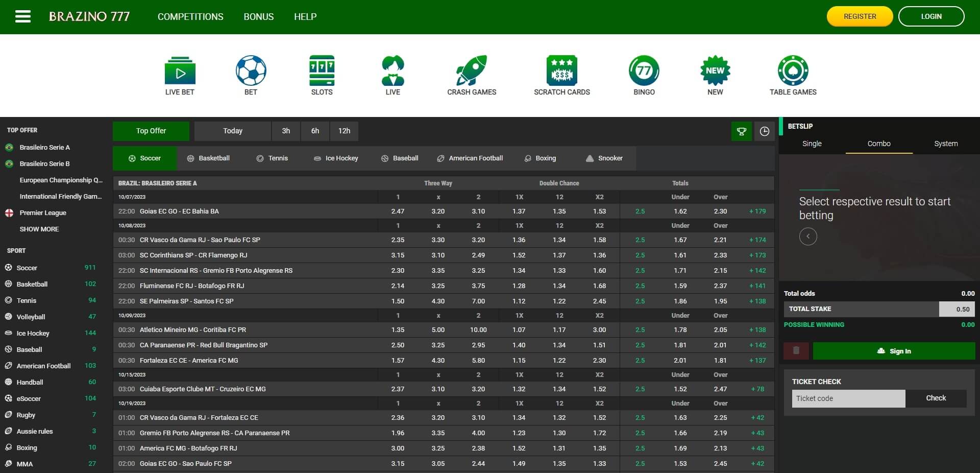980x473 pixels.
Task: Click the trophy icon above odds table
Action: (x=741, y=131)
